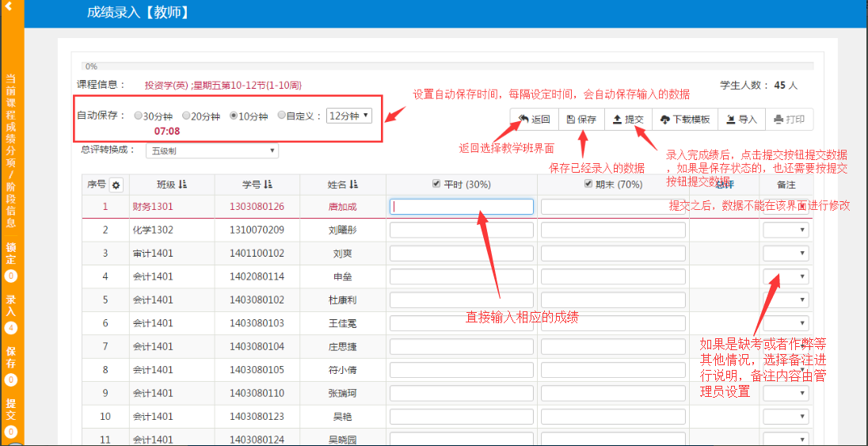Click the 打印 print button
Image resolution: width=868 pixels, height=446 pixels.
788,120
